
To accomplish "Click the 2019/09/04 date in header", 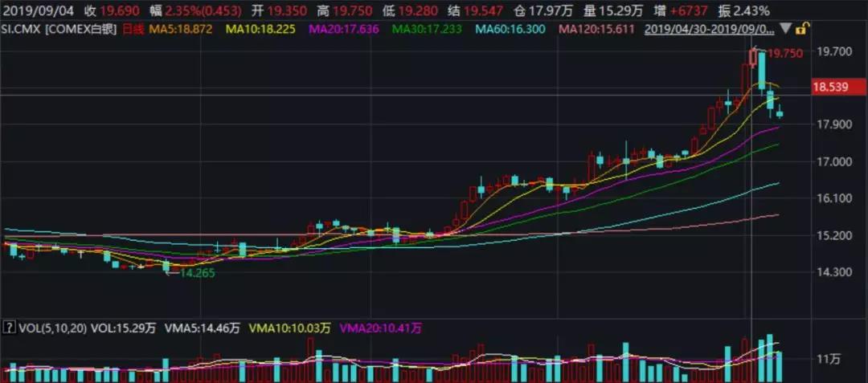I will [x=39, y=10].
